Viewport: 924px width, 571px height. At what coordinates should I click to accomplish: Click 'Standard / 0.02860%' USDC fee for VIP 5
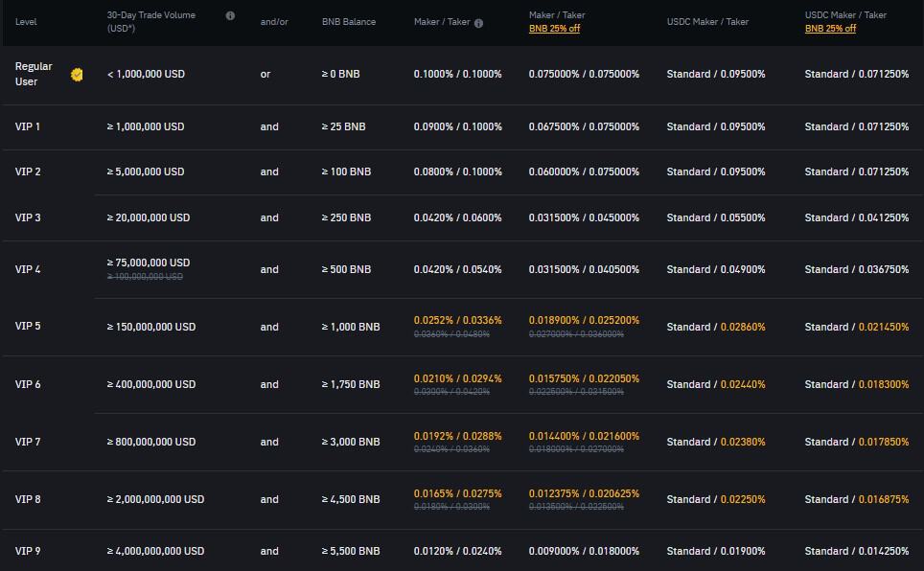[716, 327]
